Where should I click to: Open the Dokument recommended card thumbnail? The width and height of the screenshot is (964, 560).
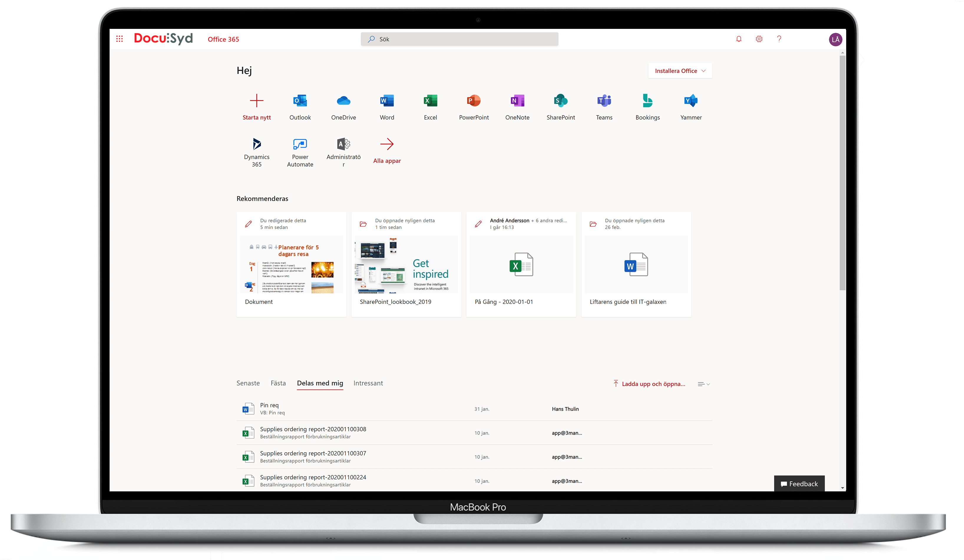click(x=292, y=264)
